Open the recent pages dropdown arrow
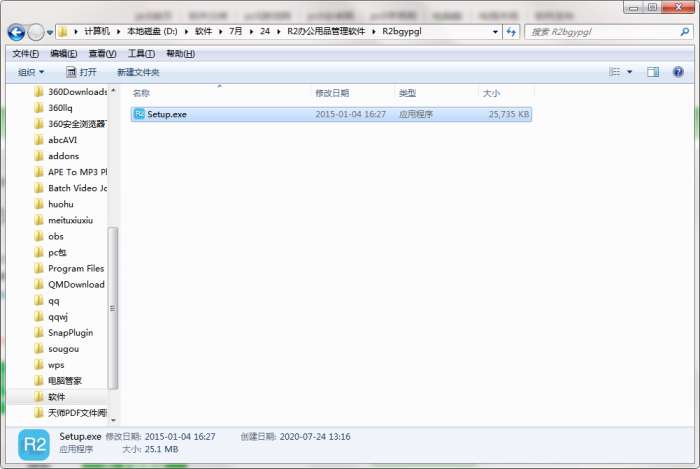 coord(50,33)
